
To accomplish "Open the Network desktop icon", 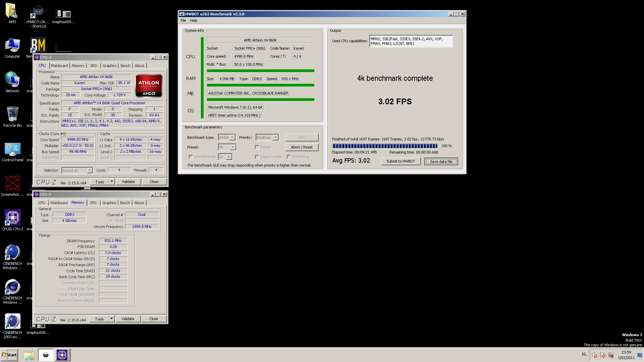I will tap(12, 82).
